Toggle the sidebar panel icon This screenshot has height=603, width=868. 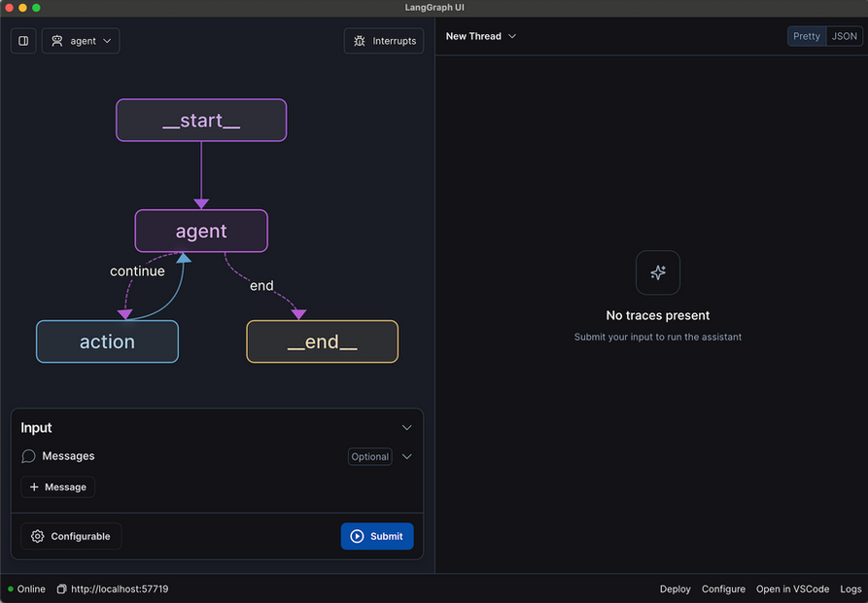point(23,41)
